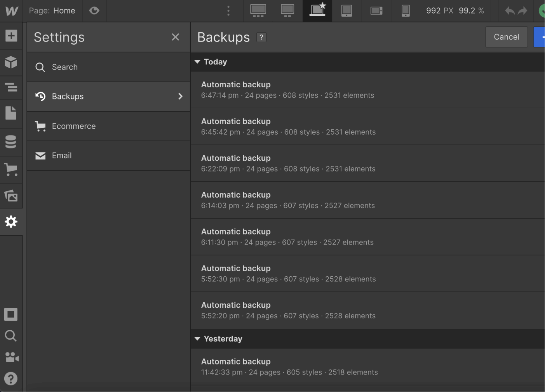Open the Add Elements panel
This screenshot has height=392, width=545.
coord(11,36)
